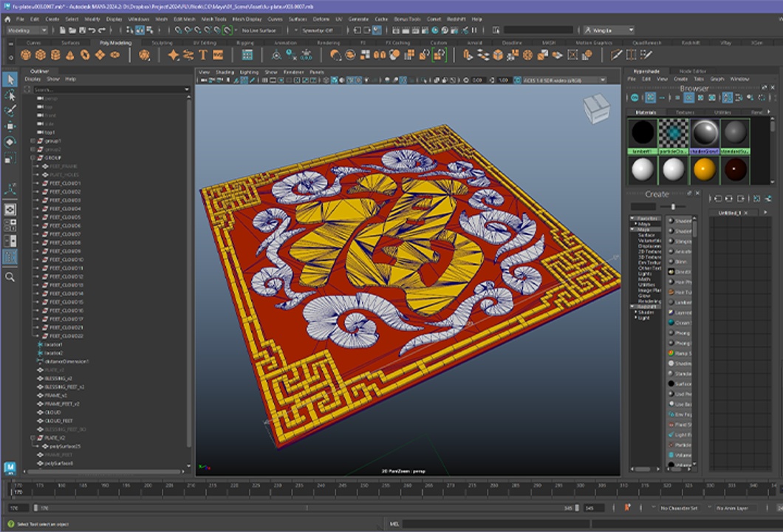This screenshot has height=532, width=783.
Task: Switch to the Sculpting shelf tab
Action: pyautogui.click(x=162, y=43)
